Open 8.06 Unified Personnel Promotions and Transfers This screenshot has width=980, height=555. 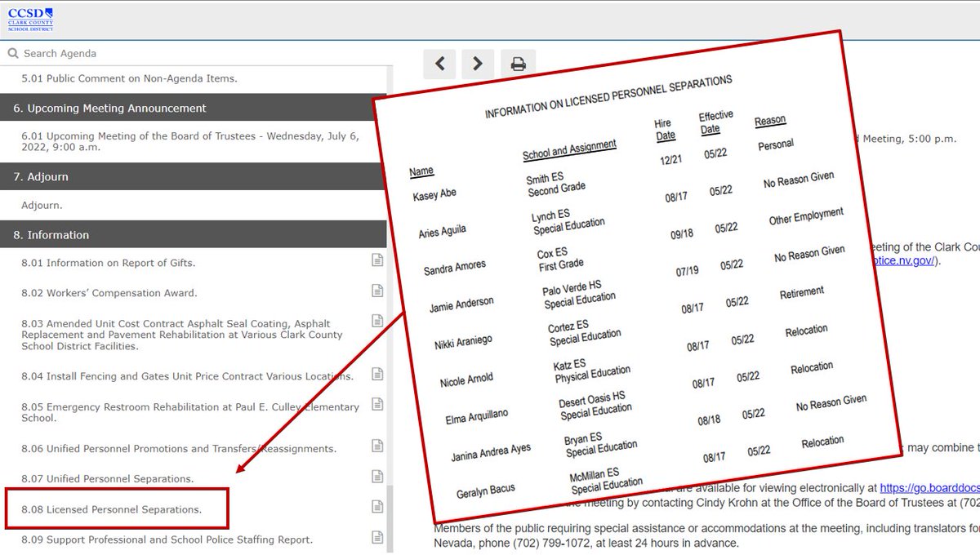coord(179,449)
